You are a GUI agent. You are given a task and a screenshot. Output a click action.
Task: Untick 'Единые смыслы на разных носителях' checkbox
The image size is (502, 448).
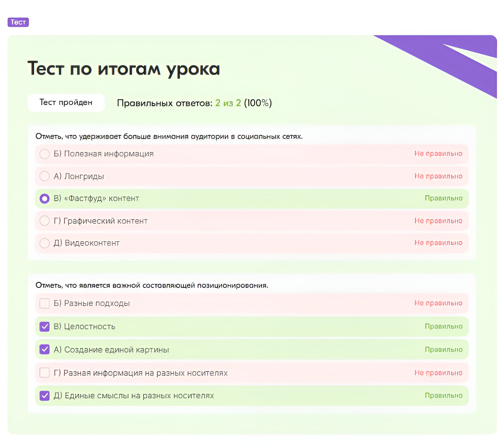pyautogui.click(x=45, y=396)
